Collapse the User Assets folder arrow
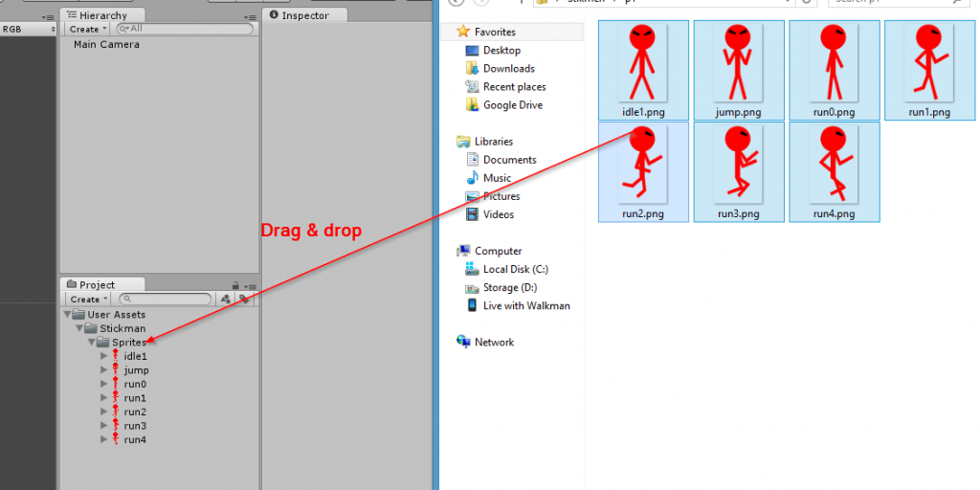The height and width of the screenshot is (490, 980). 67,315
